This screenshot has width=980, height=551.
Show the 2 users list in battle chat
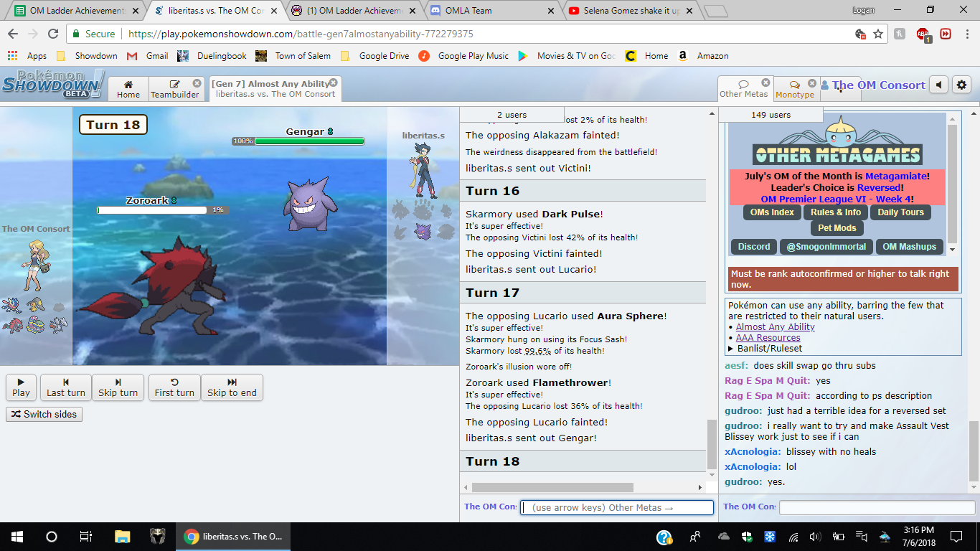point(512,115)
